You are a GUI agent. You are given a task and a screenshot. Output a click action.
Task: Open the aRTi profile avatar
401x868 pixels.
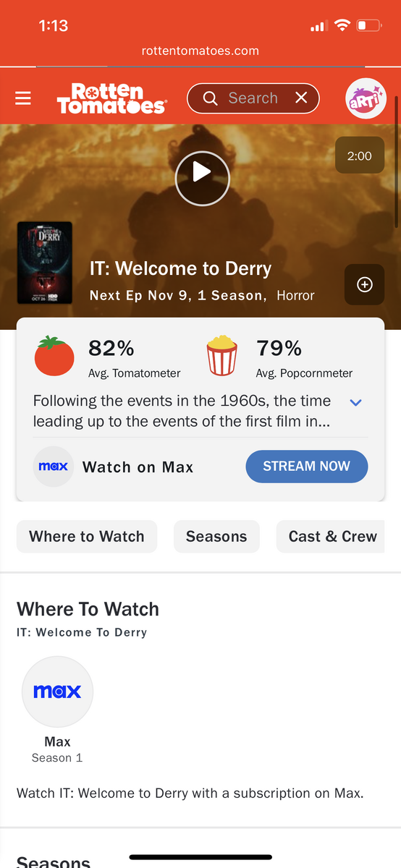click(366, 98)
